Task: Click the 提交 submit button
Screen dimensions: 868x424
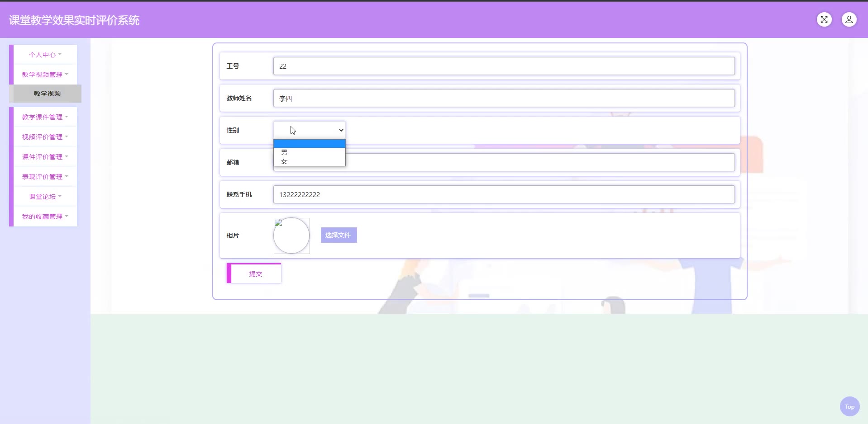Action: click(254, 273)
